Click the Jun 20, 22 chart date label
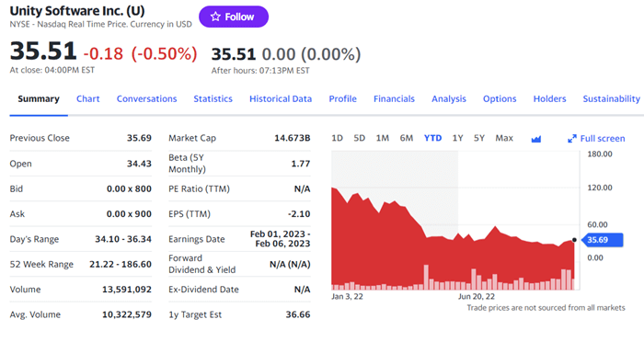This screenshot has width=644, height=342. click(477, 296)
